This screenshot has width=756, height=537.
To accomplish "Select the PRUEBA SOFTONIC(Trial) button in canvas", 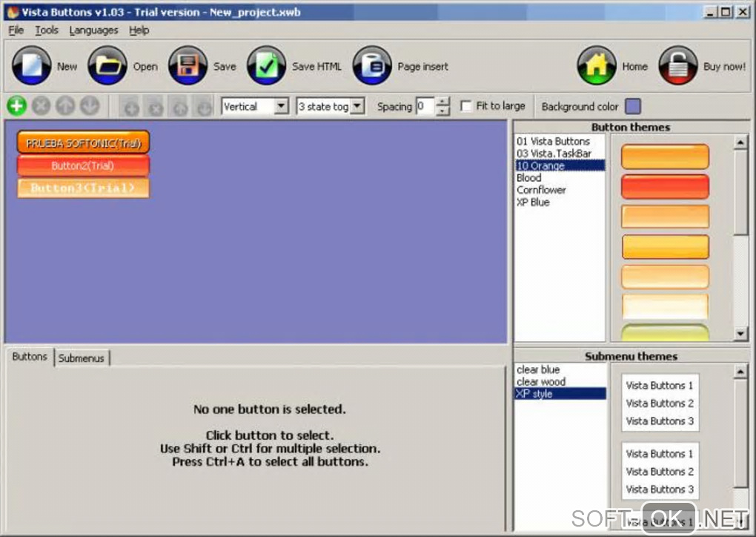I will click(83, 143).
